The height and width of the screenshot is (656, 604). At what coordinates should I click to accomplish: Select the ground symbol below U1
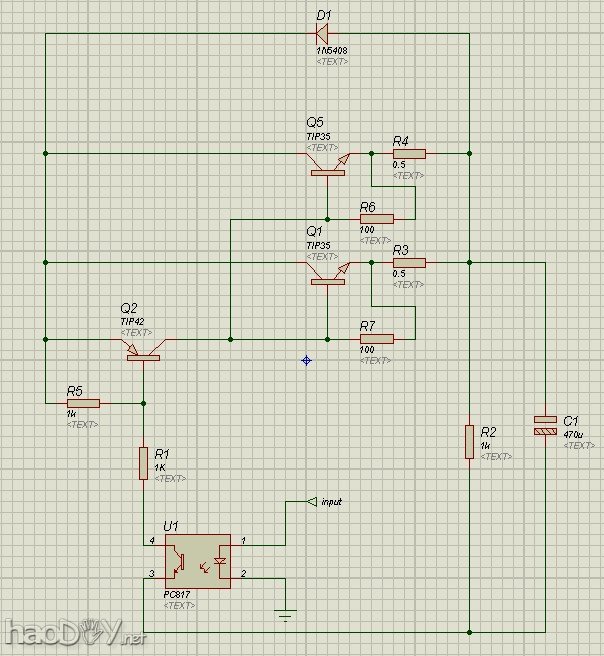tap(285, 615)
